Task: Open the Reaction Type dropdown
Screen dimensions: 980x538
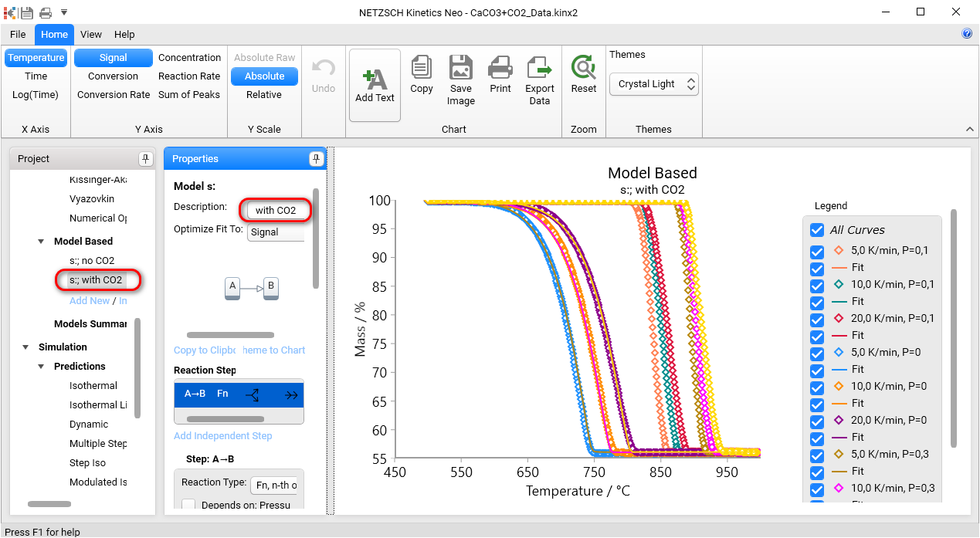Action: point(274,485)
